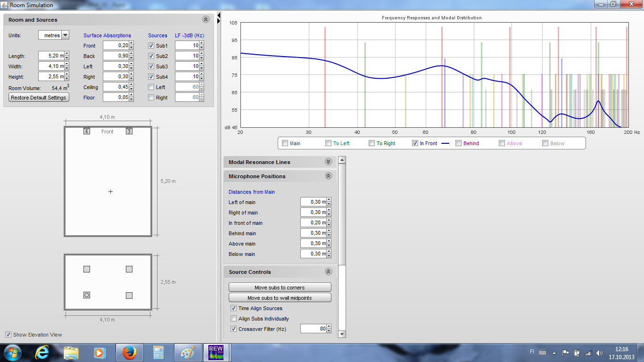Open Calculator from the taskbar
Viewport: 644px width, 362px height.
click(x=158, y=353)
